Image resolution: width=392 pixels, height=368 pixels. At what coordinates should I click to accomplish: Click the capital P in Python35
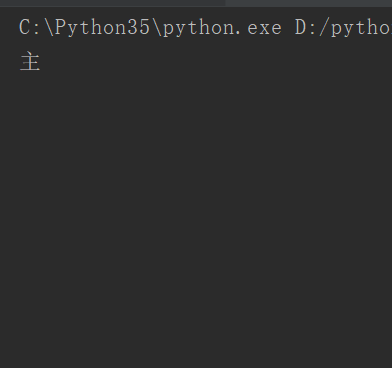click(61, 27)
